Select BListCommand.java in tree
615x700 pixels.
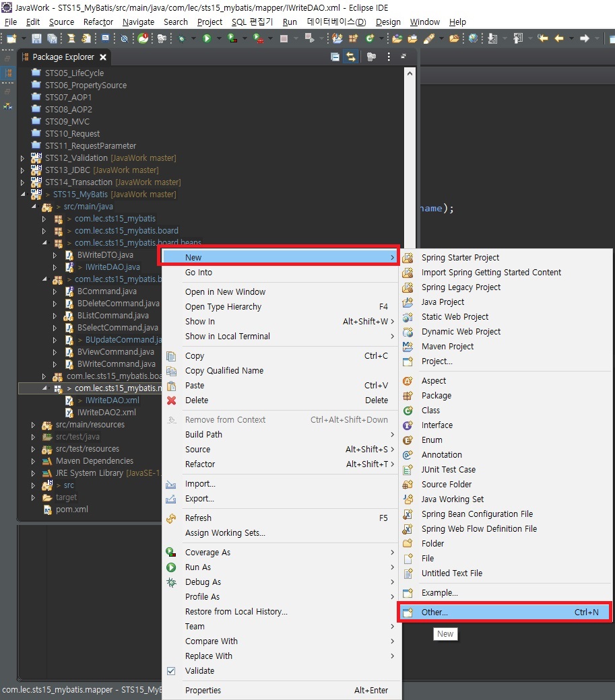[x=112, y=316]
